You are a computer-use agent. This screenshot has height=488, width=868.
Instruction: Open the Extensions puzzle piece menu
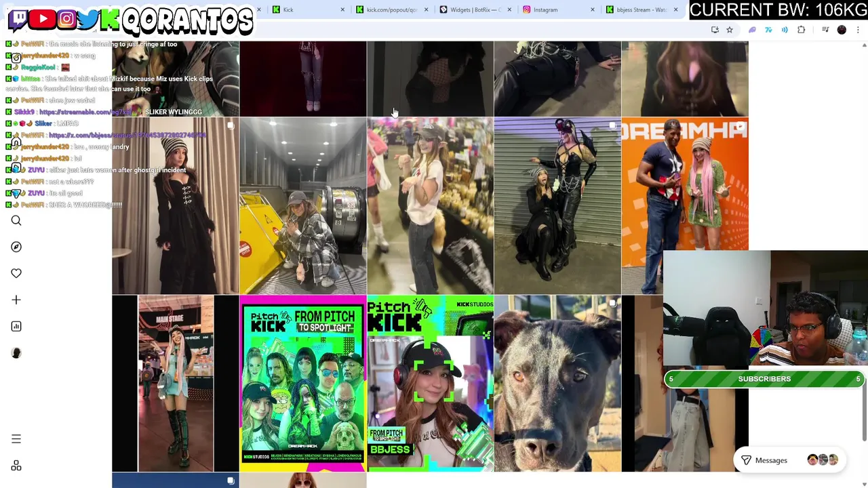click(801, 30)
